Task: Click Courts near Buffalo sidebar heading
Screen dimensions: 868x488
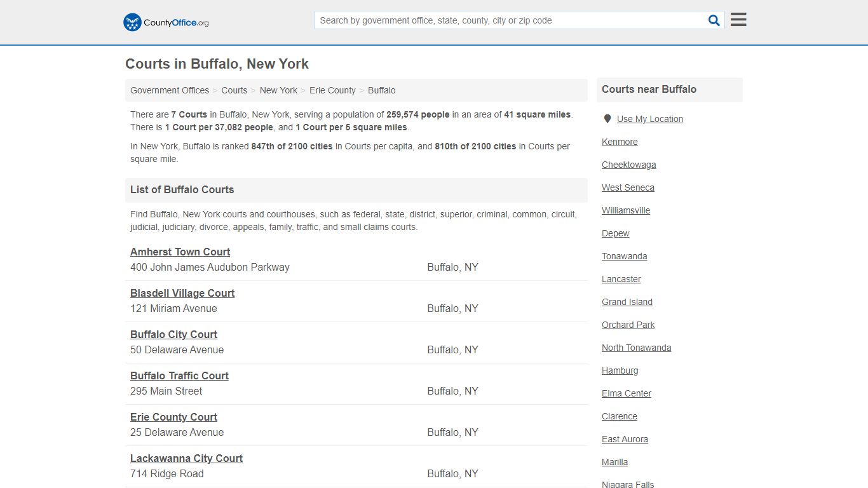Action: pos(649,89)
